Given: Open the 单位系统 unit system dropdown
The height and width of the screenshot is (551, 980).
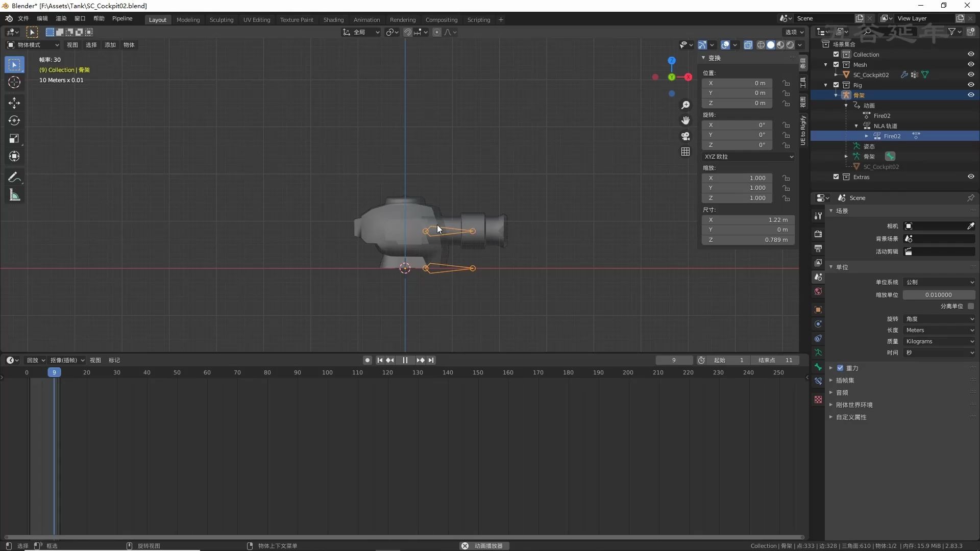Looking at the screenshot, I should point(939,282).
